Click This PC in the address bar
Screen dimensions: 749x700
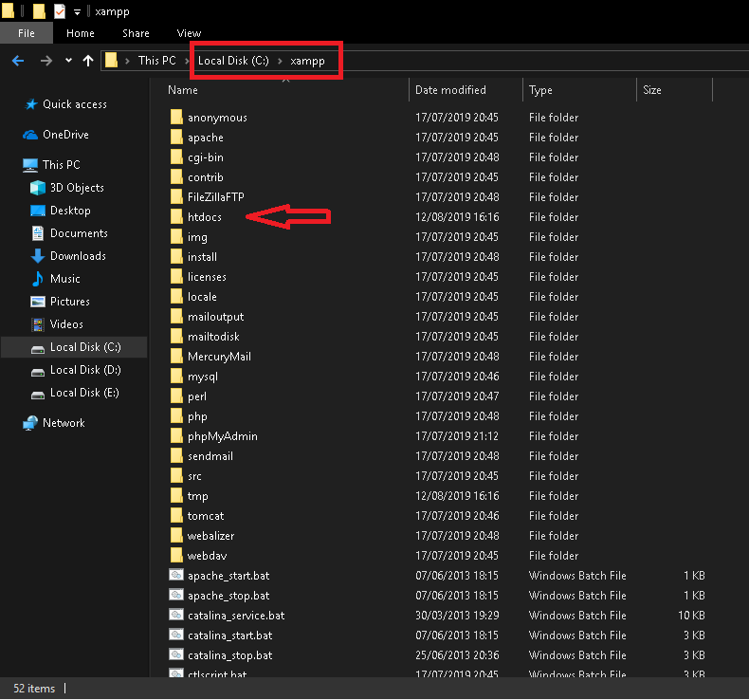(x=156, y=61)
